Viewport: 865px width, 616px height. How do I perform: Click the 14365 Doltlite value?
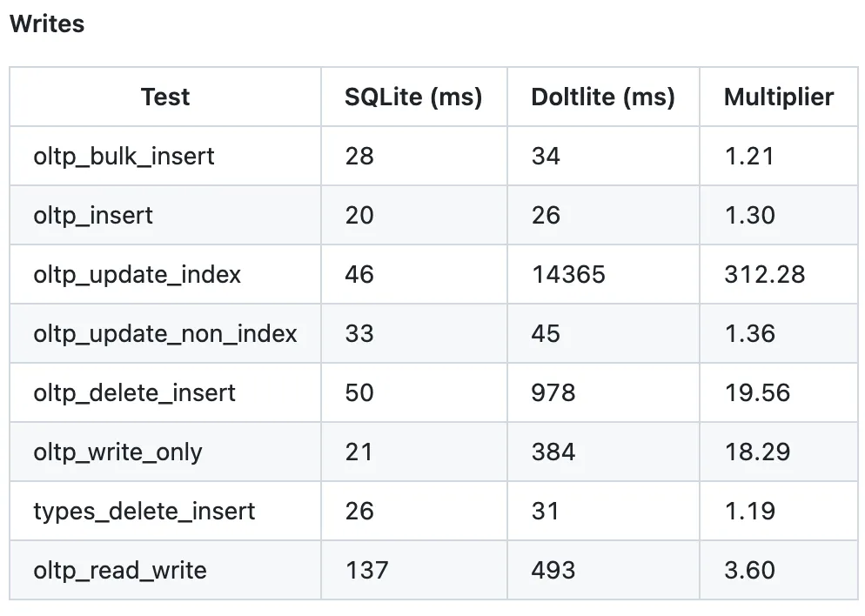pos(567,275)
